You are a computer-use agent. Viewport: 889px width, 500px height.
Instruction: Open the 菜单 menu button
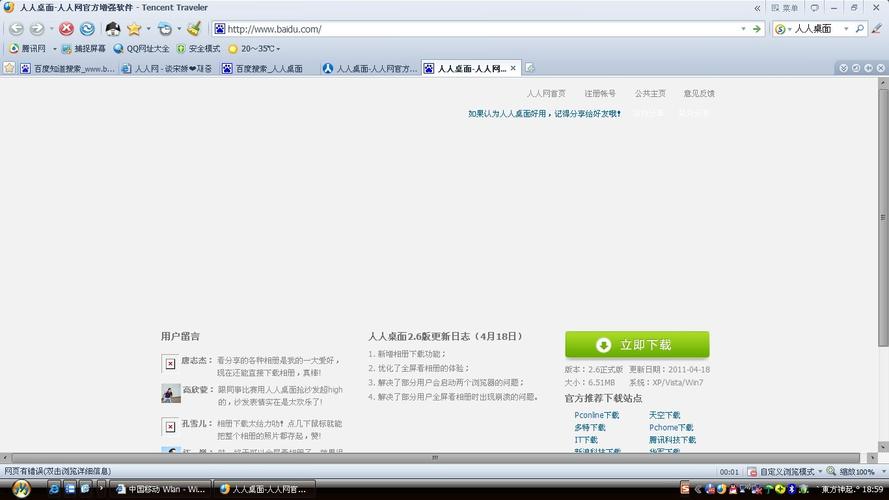[x=785, y=8]
